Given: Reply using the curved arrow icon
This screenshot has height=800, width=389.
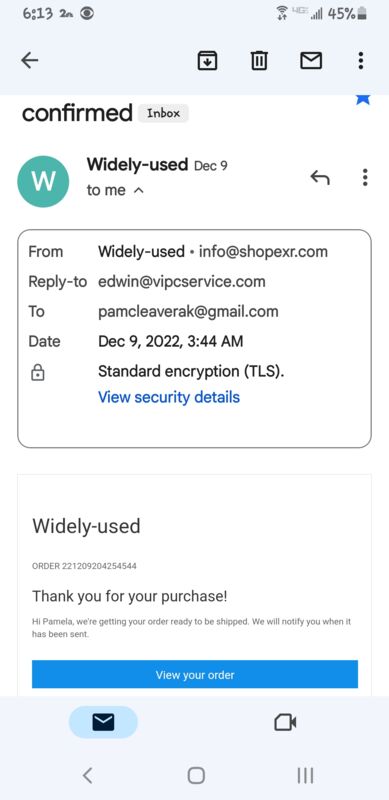Looking at the screenshot, I should click(320, 178).
